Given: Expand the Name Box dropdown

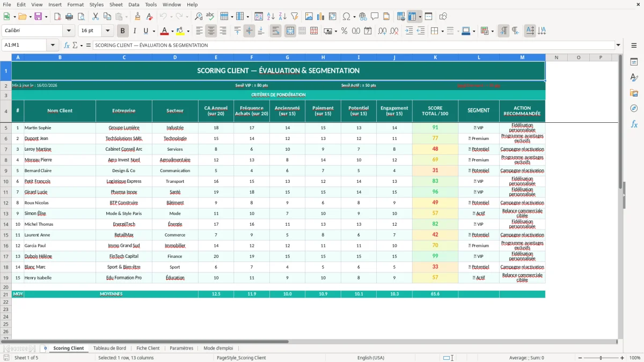Looking at the screenshot, I should point(54,45).
